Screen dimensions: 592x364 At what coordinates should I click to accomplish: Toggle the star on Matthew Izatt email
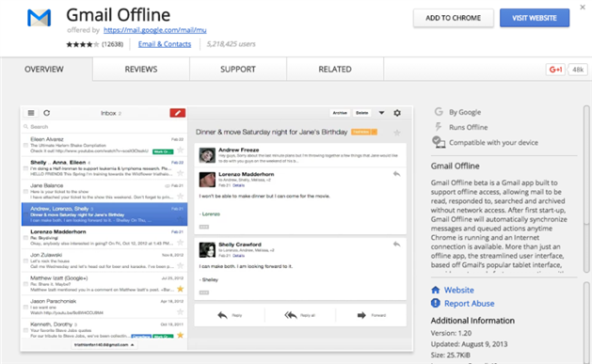180,289
